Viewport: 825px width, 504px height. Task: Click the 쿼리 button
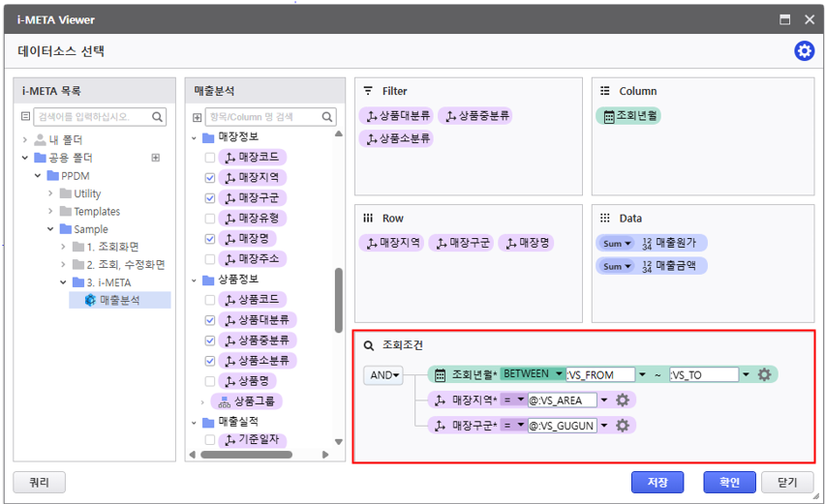click(x=39, y=482)
